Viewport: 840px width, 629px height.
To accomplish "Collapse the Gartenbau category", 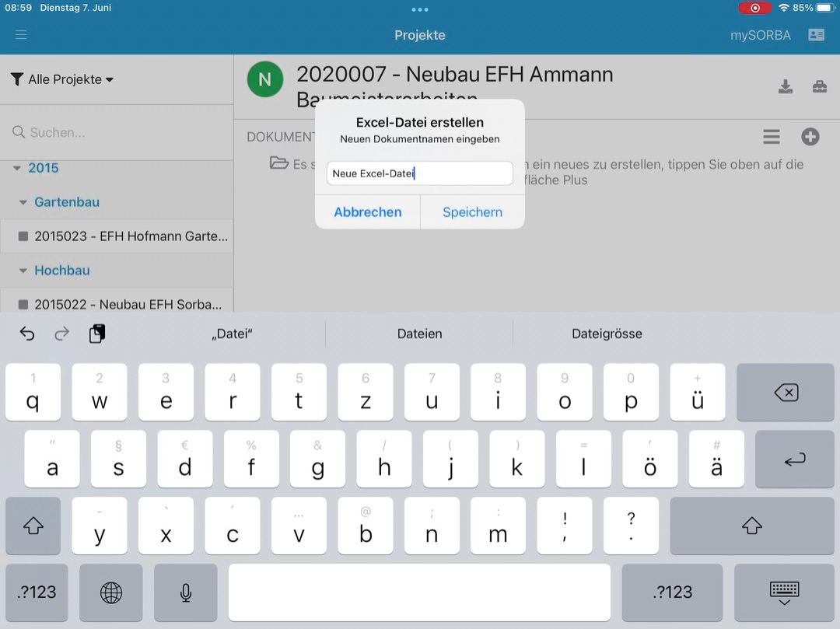I will pos(24,202).
